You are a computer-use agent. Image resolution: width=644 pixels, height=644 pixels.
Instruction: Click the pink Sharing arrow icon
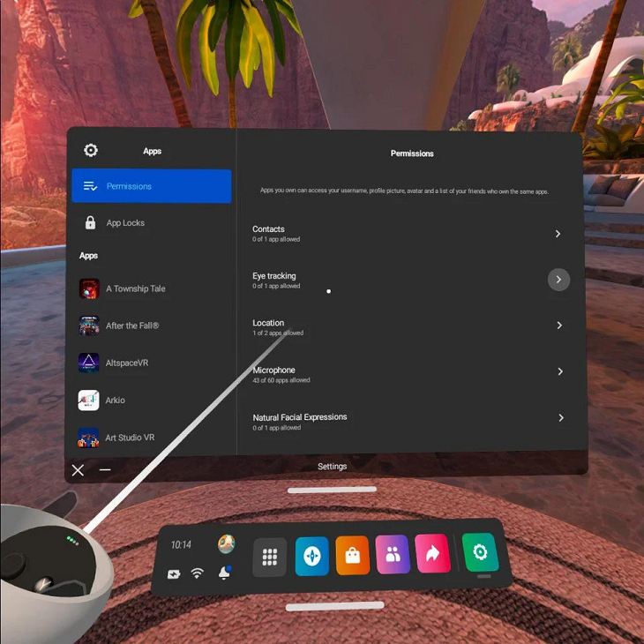click(433, 554)
